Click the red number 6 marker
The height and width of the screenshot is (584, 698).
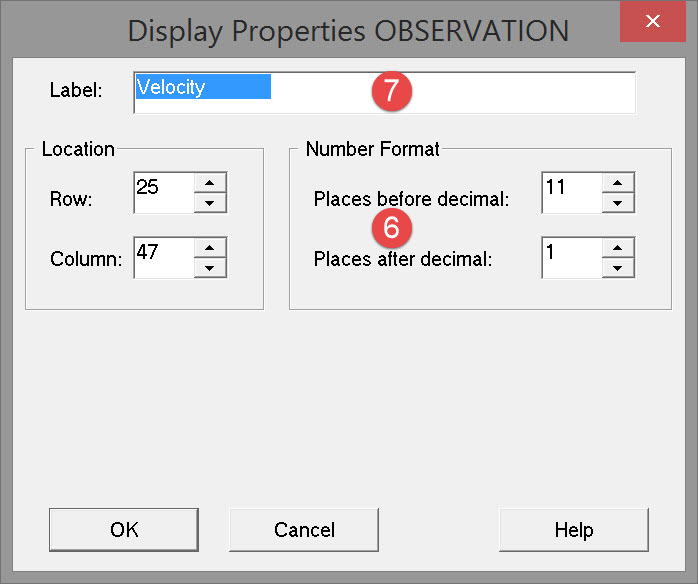pos(391,228)
